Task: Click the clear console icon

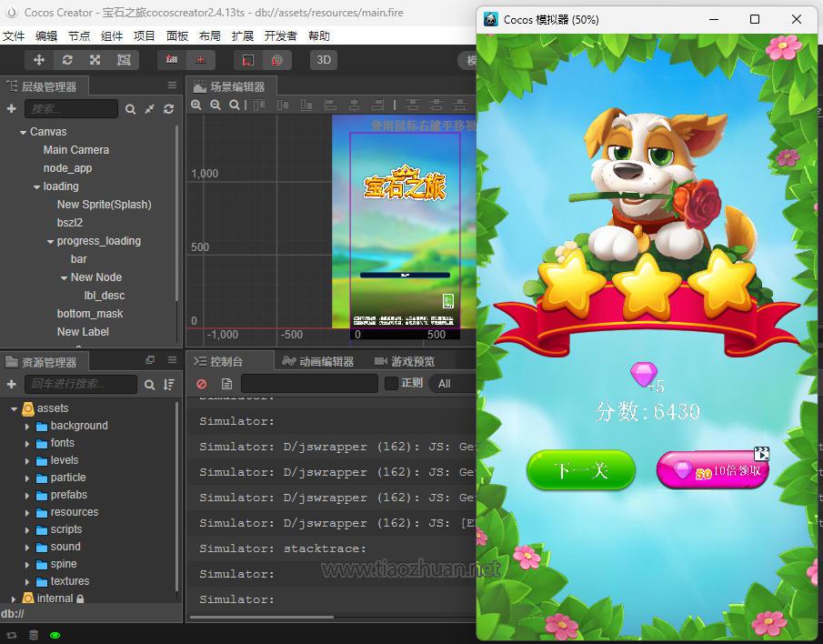Action: 201,383
